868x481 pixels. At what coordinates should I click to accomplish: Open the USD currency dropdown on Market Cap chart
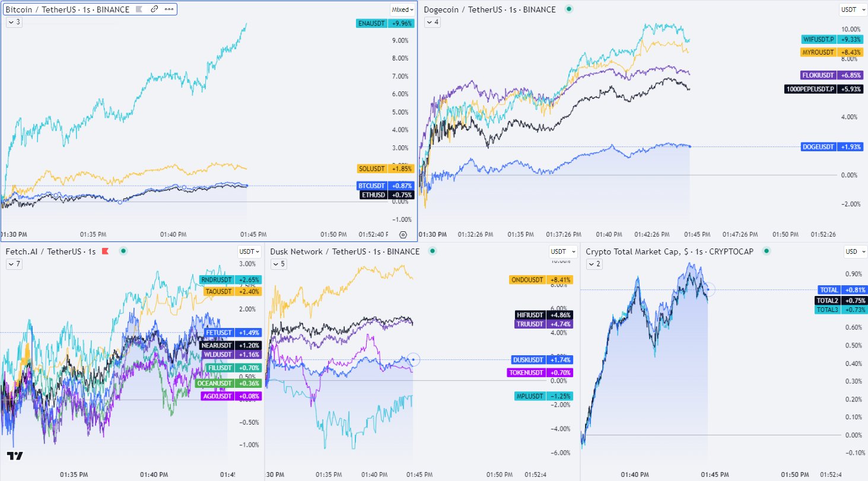(x=854, y=251)
